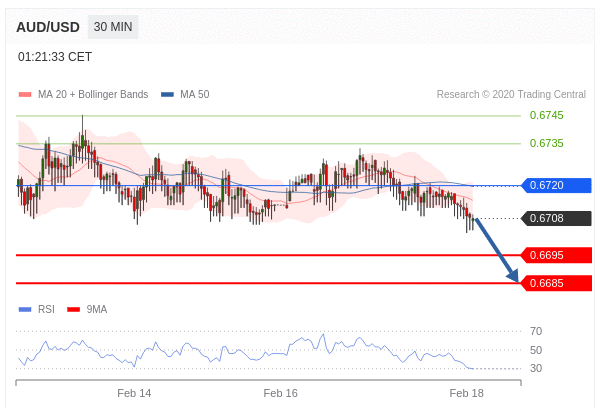
Task: Click the 01:21:33 CET timestamp
Action: point(55,57)
